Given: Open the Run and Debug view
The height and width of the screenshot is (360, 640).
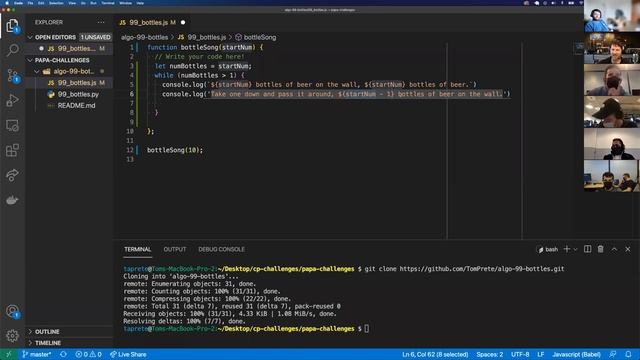Looking at the screenshot, I should coord(12,100).
